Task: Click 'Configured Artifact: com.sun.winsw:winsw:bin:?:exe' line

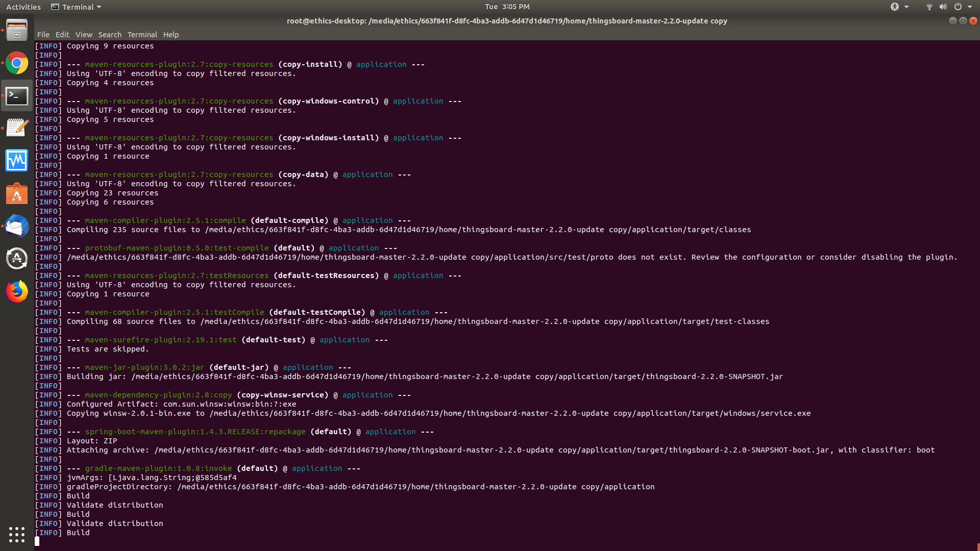Action: [165, 404]
